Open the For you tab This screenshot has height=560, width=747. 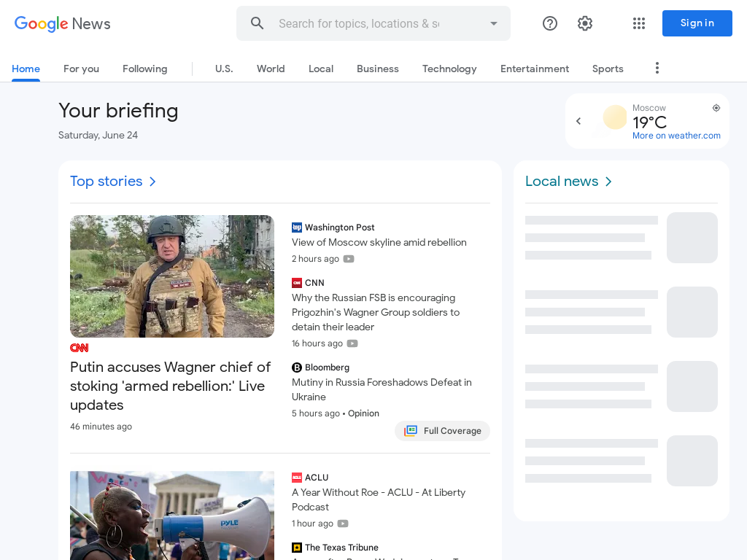pos(82,69)
